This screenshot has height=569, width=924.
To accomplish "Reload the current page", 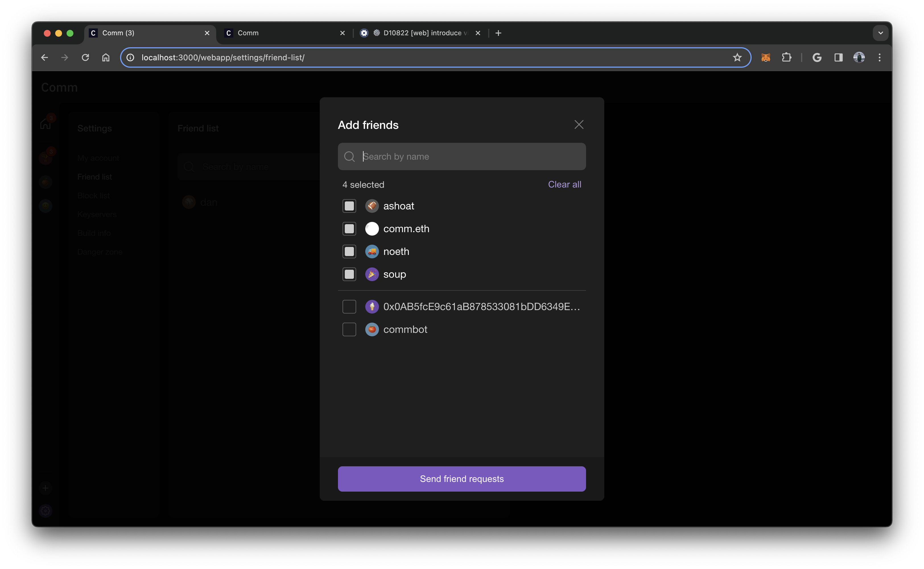I will tap(85, 57).
